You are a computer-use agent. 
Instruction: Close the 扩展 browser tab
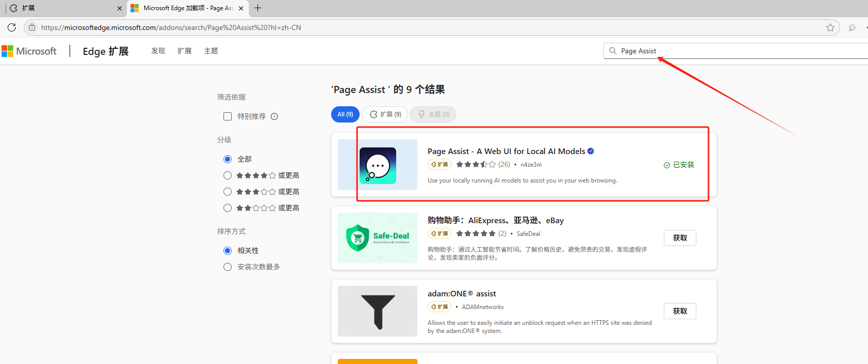pos(119,8)
